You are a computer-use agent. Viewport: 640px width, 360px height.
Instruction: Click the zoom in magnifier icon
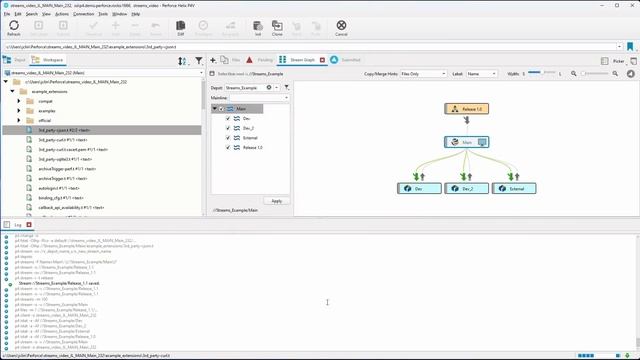pos(615,73)
